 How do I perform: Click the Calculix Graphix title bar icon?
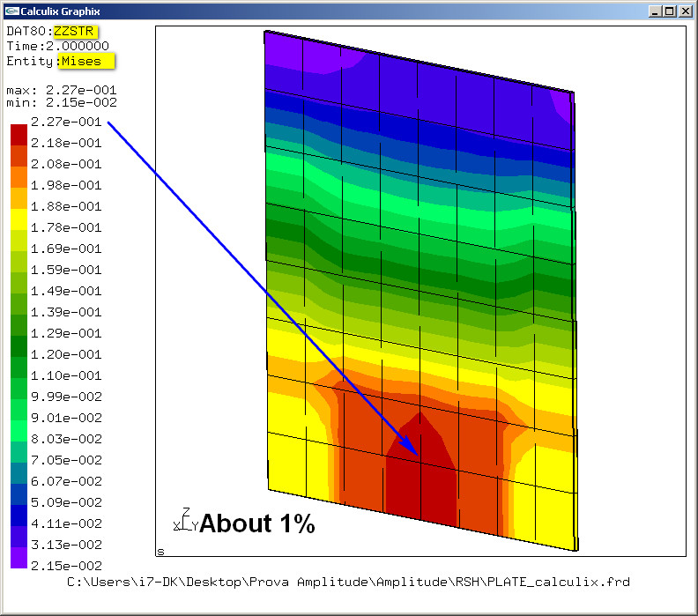click(12, 11)
